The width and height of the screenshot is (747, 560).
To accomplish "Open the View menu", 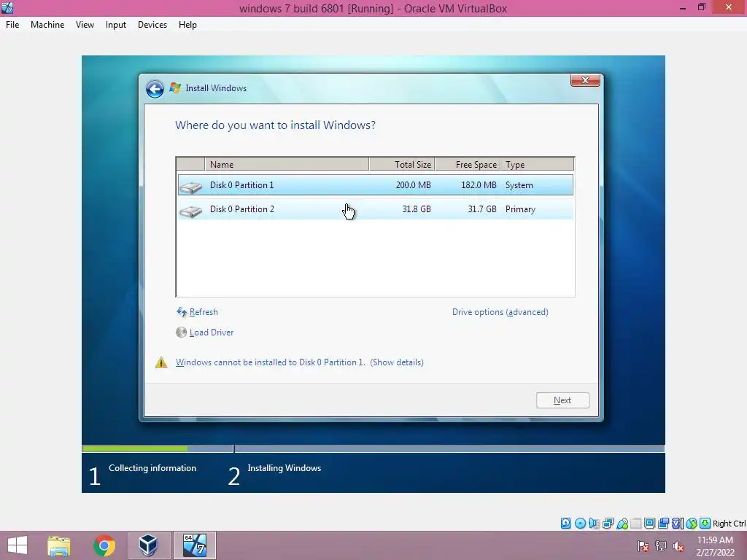I will click(85, 25).
